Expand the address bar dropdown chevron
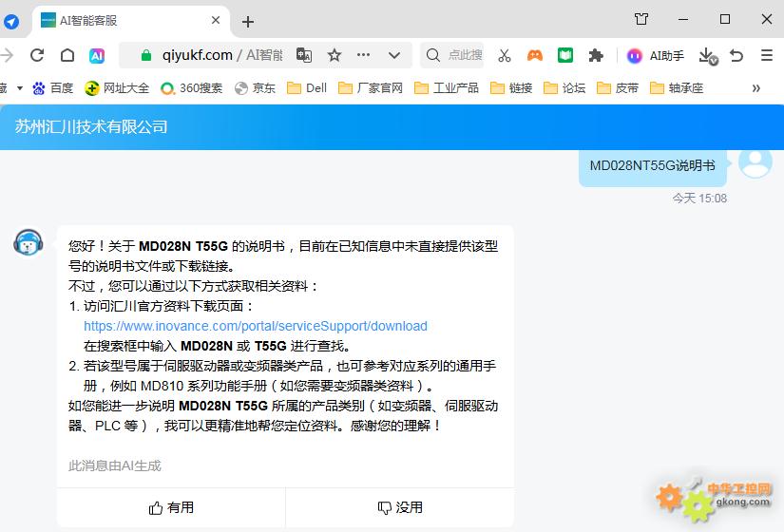The image size is (784, 532). (x=395, y=55)
